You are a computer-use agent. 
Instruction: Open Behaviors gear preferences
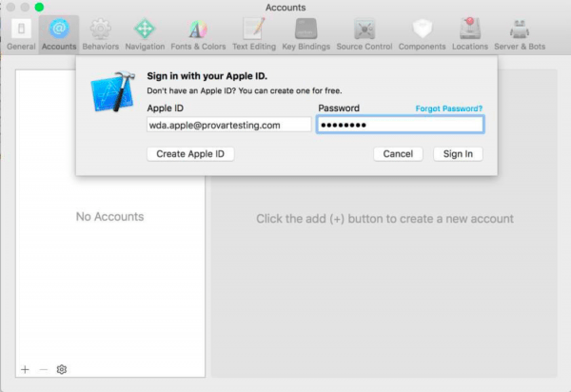[x=101, y=34]
